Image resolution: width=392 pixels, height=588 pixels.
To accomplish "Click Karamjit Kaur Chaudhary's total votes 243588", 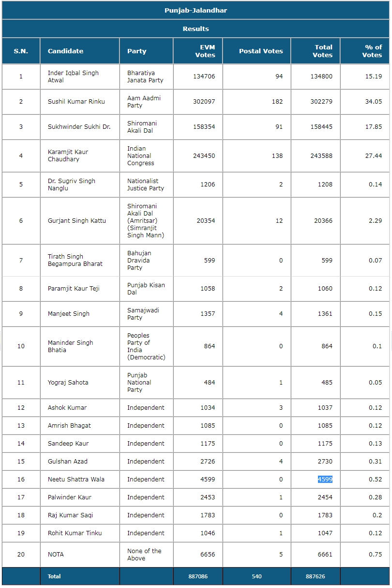I will click(x=321, y=156).
